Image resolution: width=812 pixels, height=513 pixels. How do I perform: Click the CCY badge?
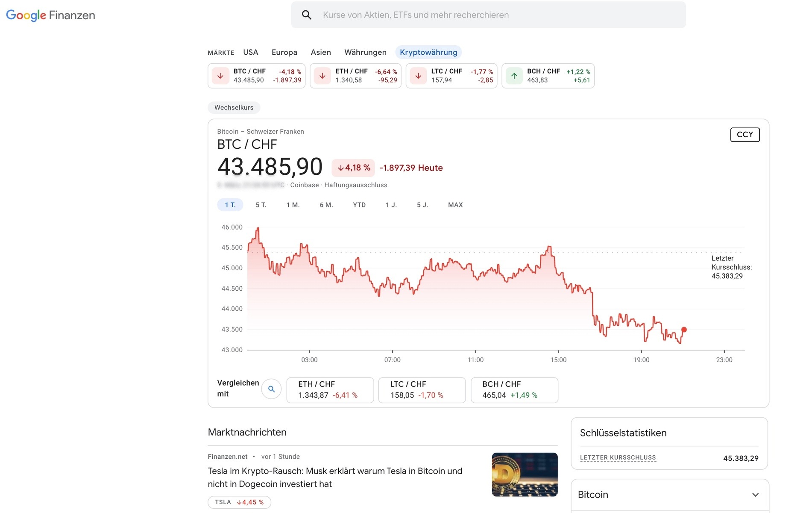point(745,135)
